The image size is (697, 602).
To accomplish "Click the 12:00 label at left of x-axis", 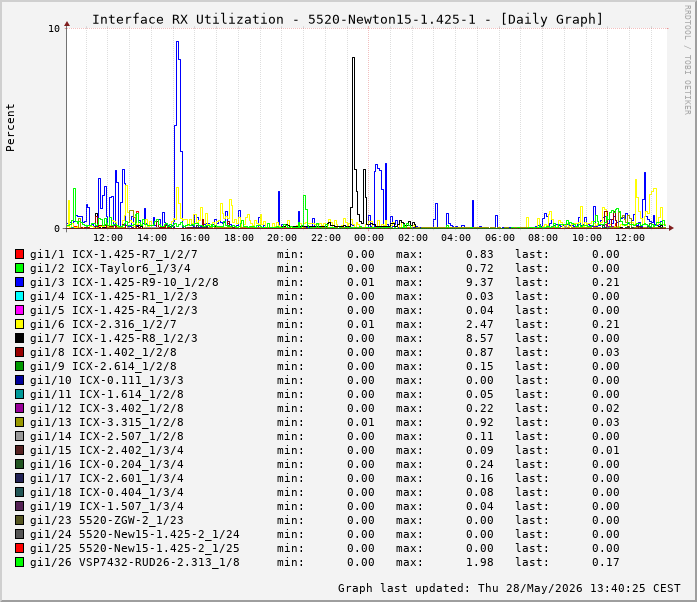I will click(108, 237).
